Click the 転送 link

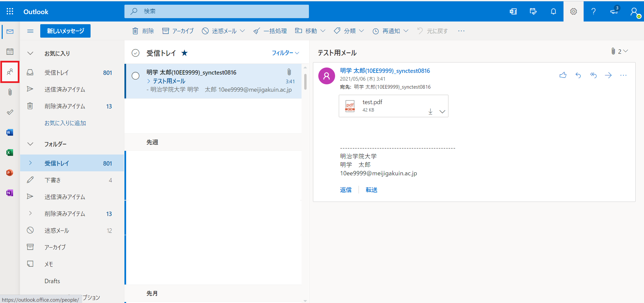(x=371, y=190)
